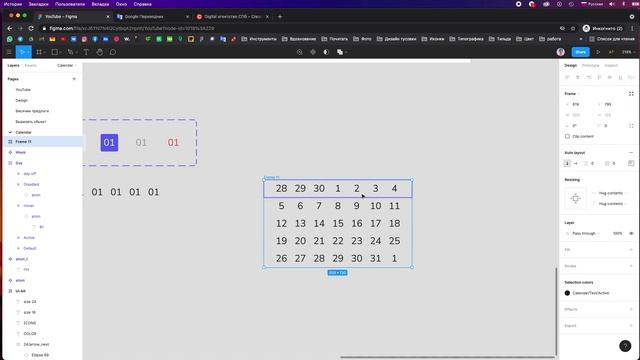Open a new browser tab
Screen dimensions: 640x360
(x=280, y=17)
